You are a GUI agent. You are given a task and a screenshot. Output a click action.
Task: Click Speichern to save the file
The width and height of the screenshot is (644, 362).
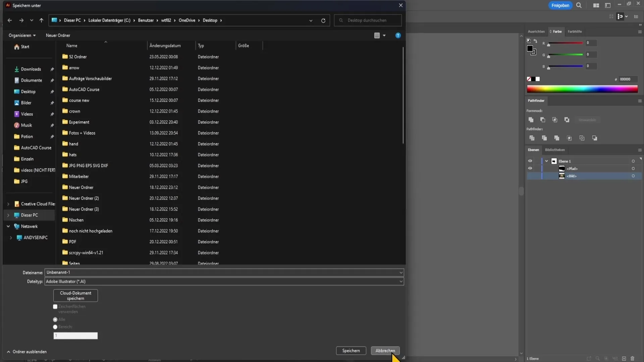click(x=351, y=351)
